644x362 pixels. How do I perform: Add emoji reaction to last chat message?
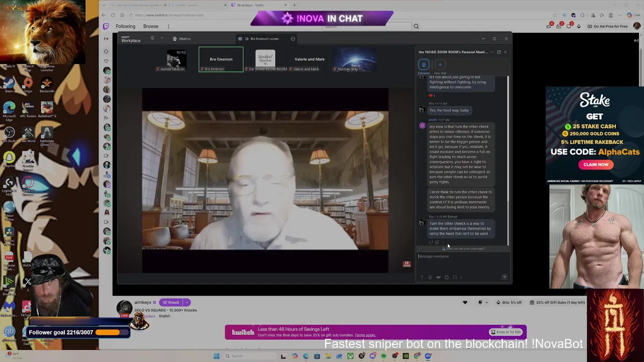(437, 242)
